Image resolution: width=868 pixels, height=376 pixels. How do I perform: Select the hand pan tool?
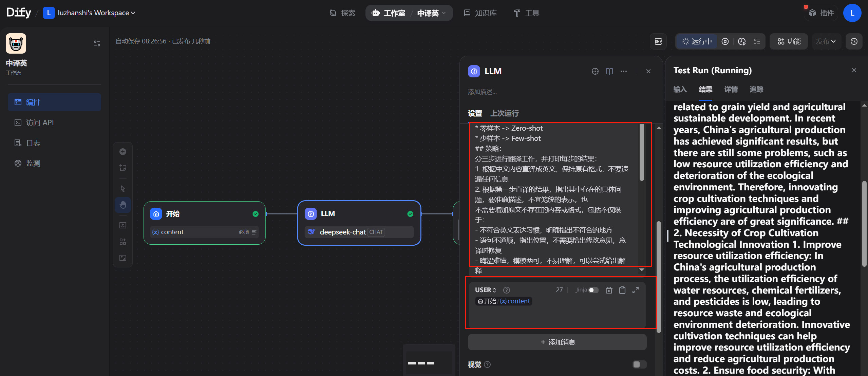pos(123,205)
